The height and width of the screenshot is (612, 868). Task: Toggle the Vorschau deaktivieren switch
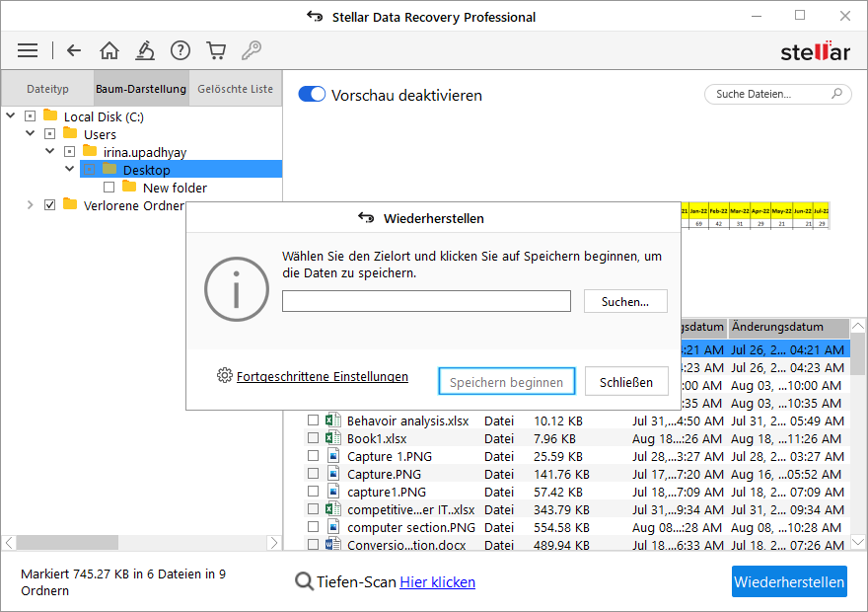[x=312, y=94]
